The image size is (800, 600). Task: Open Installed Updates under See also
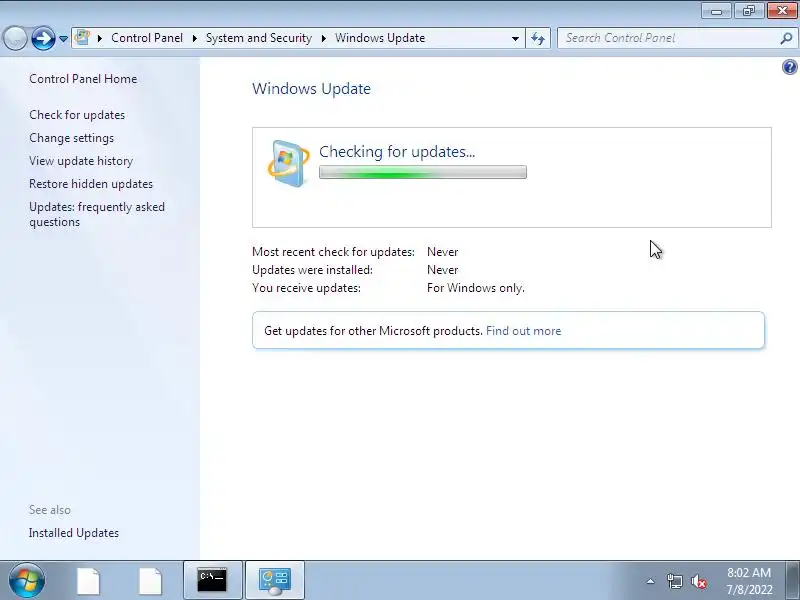pyautogui.click(x=74, y=533)
